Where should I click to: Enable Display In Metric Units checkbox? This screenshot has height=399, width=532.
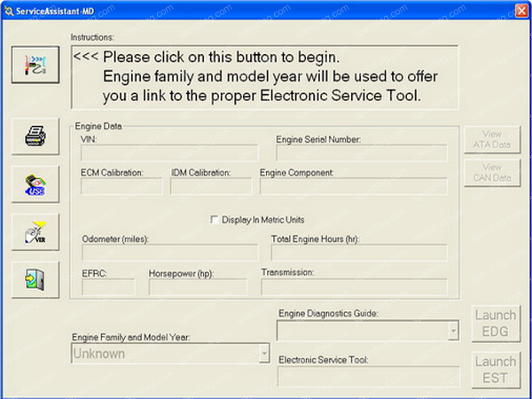[x=214, y=220]
